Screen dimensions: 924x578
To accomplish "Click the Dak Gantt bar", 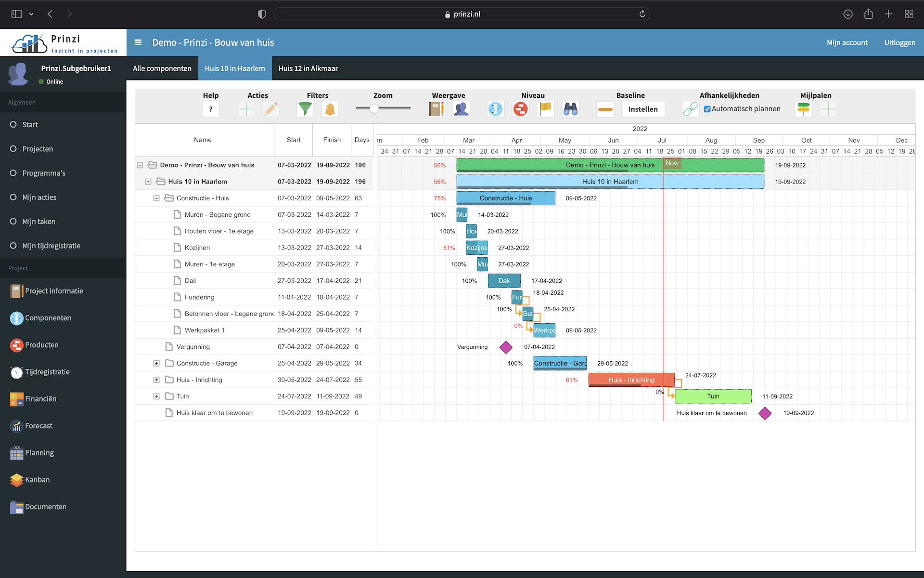I will tap(504, 281).
